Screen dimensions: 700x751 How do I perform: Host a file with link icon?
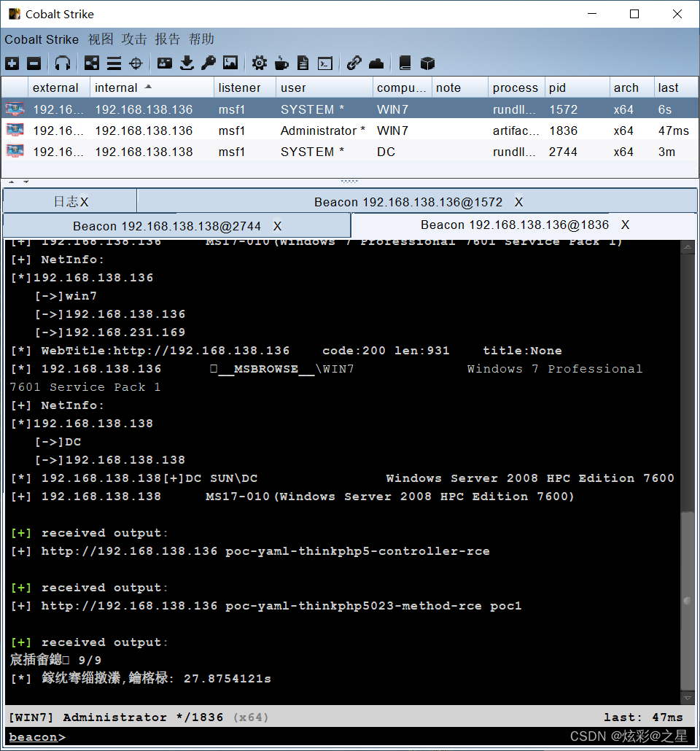click(x=354, y=63)
